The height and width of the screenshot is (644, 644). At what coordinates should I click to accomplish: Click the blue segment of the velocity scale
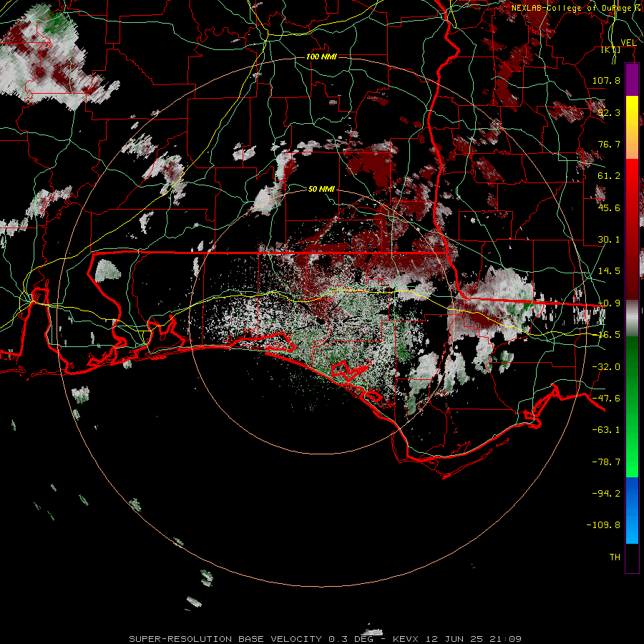[x=632, y=510]
